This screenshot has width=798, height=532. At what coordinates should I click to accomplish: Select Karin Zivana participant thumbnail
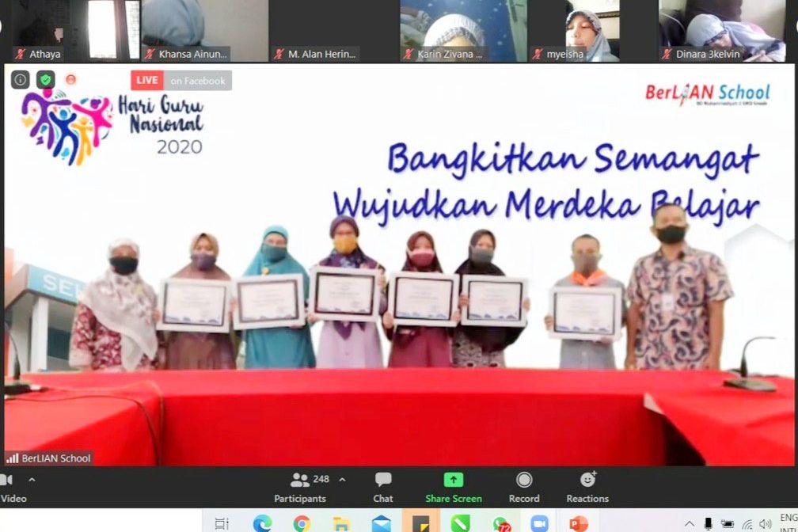pos(464,31)
